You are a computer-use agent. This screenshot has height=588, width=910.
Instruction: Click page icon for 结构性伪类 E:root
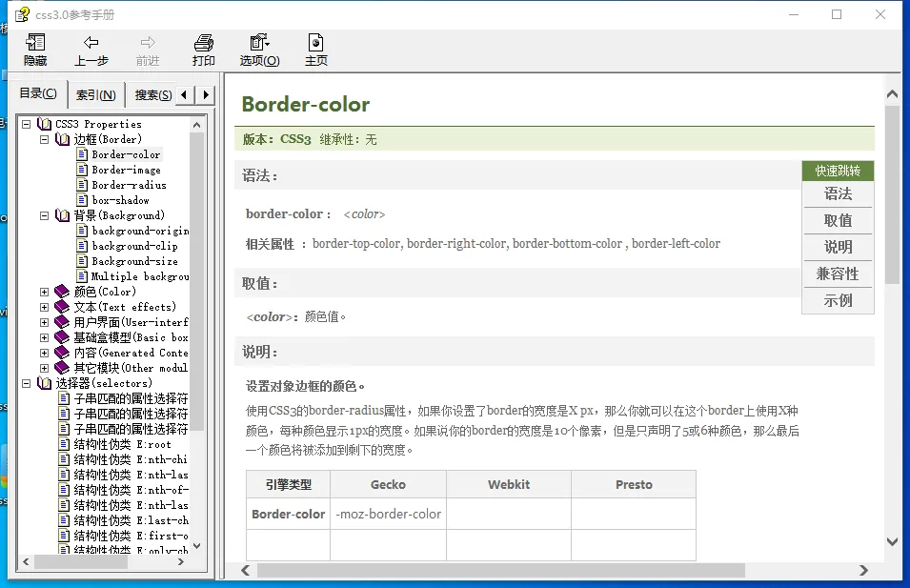click(x=65, y=444)
